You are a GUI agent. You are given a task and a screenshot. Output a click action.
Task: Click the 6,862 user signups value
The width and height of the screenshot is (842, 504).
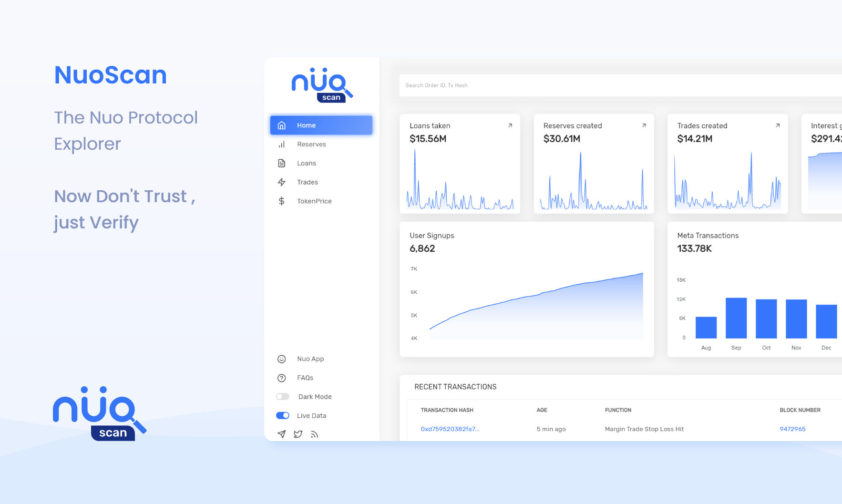pos(422,248)
